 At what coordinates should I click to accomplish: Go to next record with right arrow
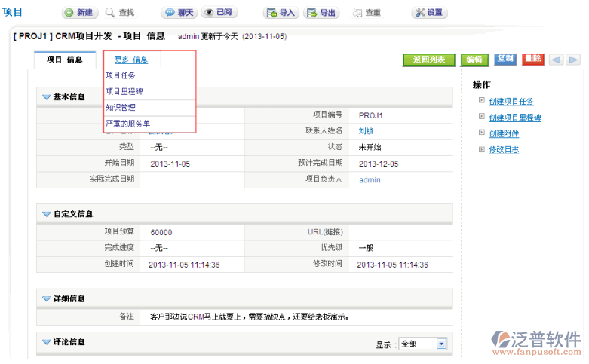tap(573, 60)
